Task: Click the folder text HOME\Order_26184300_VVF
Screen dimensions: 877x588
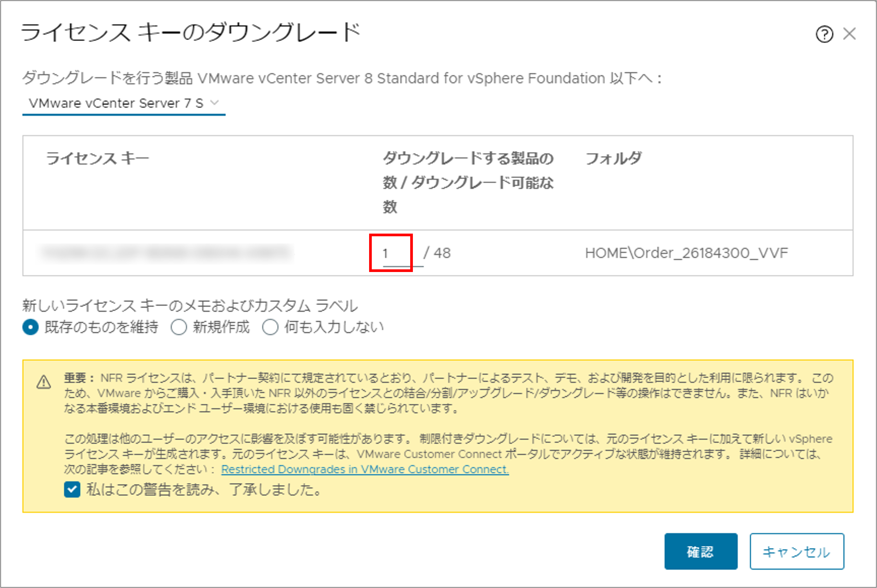Action: click(686, 253)
